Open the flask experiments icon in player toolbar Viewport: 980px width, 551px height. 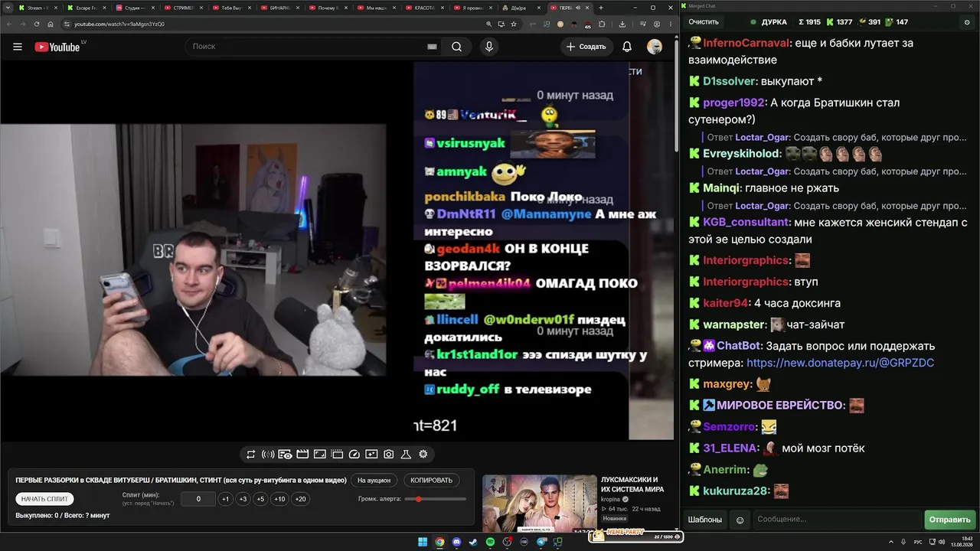pos(406,455)
